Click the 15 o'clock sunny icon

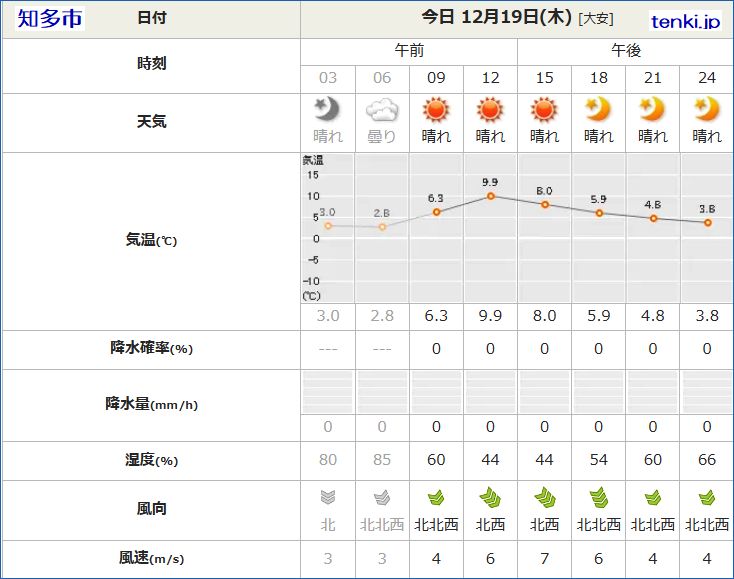(544, 109)
